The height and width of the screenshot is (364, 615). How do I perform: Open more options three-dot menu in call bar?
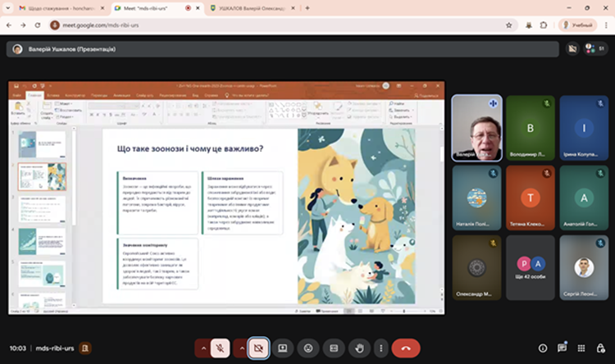click(x=380, y=348)
